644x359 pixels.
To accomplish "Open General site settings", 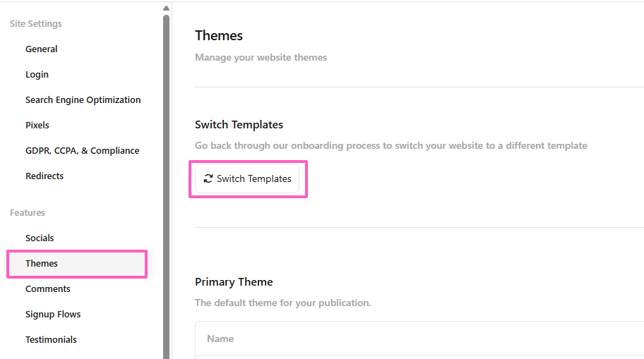I will coord(42,49).
